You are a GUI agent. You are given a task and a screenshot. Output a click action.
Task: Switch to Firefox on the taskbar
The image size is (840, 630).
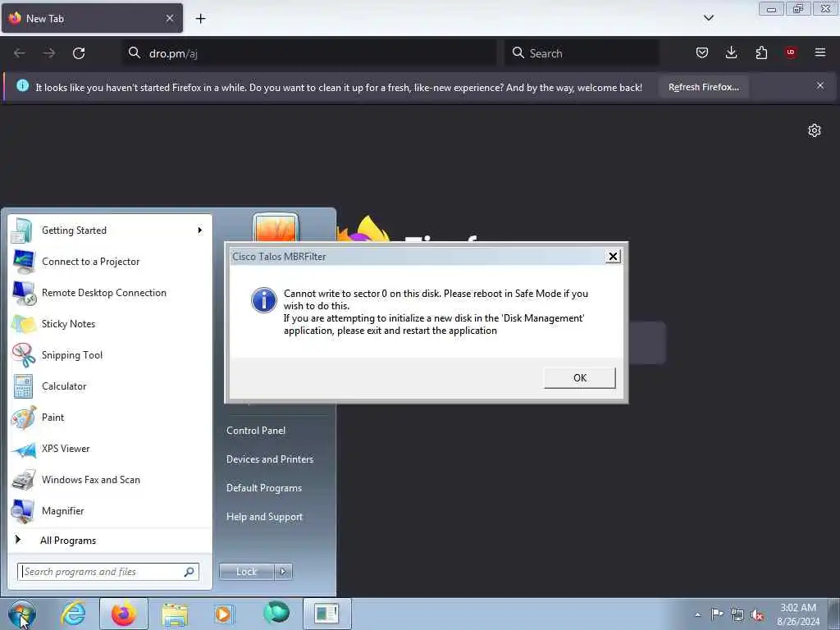pos(123,614)
